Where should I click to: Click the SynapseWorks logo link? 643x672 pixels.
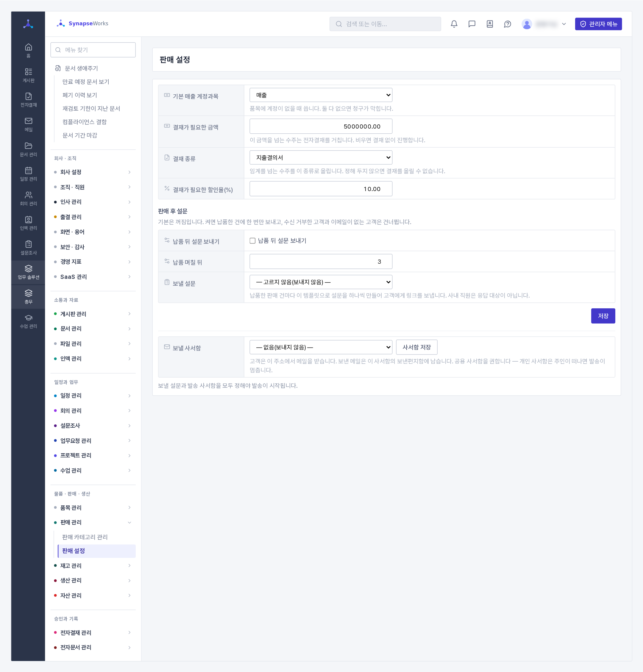pyautogui.click(x=82, y=23)
